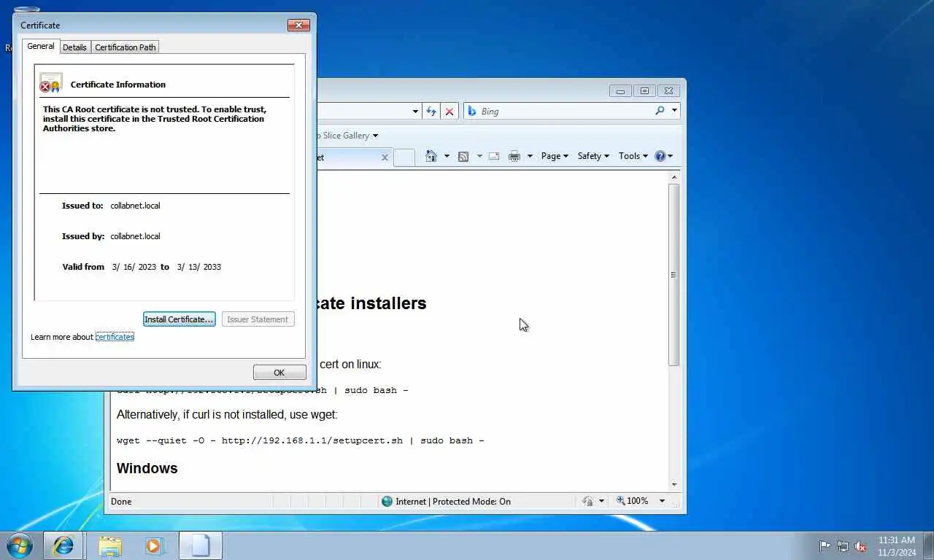
Task: Open the Page menu
Action: point(555,156)
